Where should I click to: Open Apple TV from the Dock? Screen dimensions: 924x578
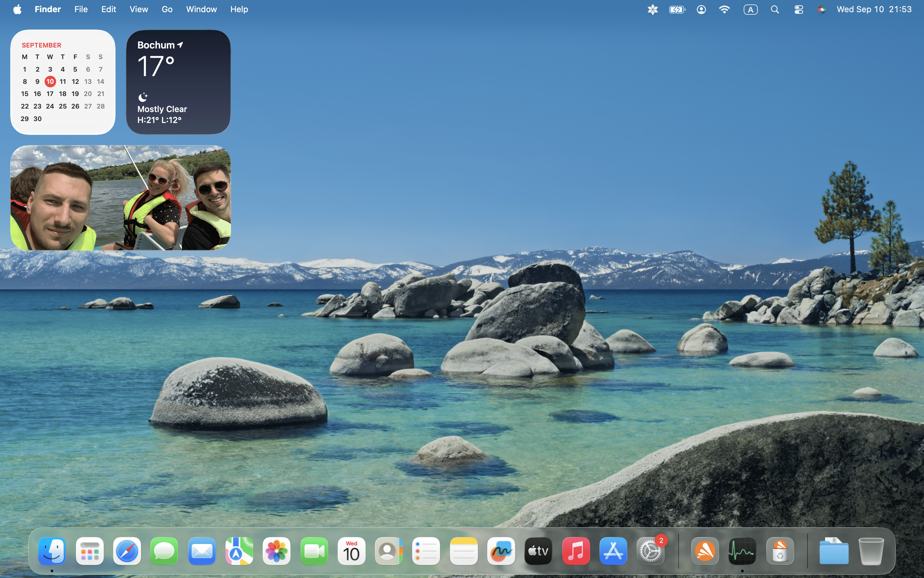click(538, 551)
